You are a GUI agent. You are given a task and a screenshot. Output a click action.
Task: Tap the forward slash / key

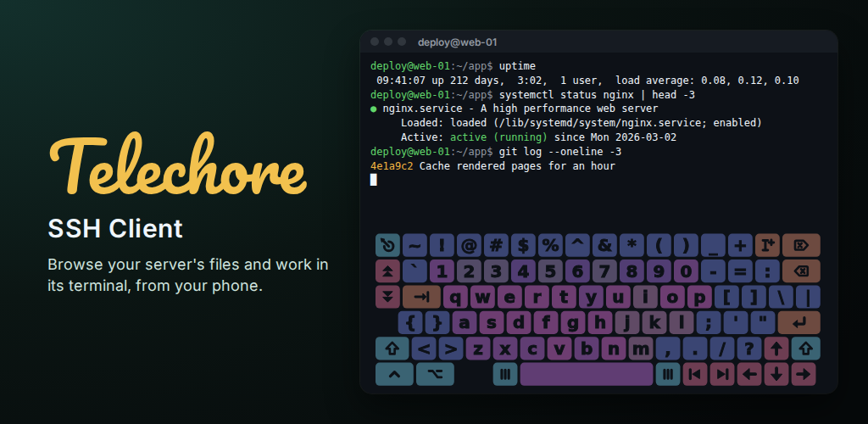point(722,349)
